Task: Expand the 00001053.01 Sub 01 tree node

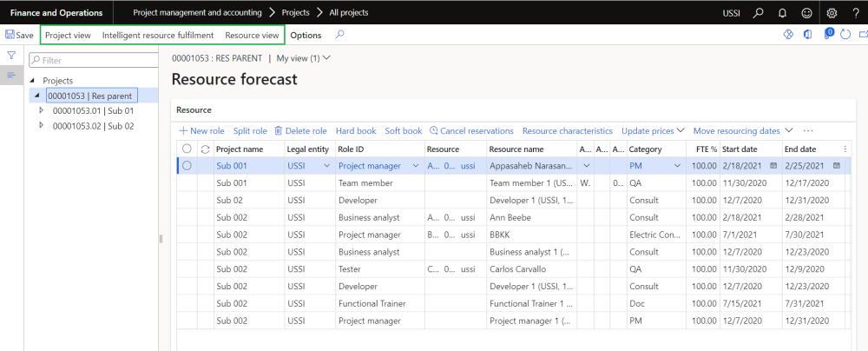Action: [42, 110]
